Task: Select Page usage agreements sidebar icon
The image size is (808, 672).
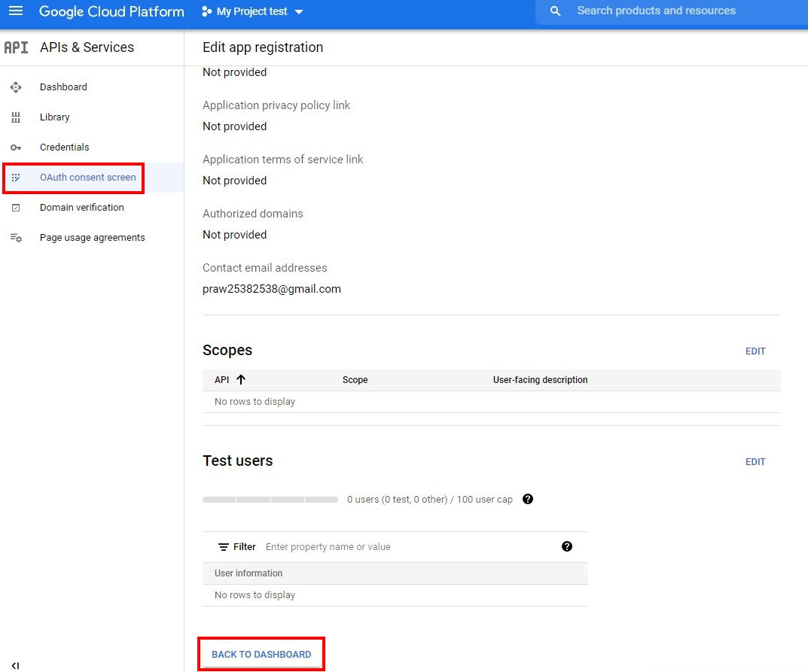Action: [x=16, y=237]
